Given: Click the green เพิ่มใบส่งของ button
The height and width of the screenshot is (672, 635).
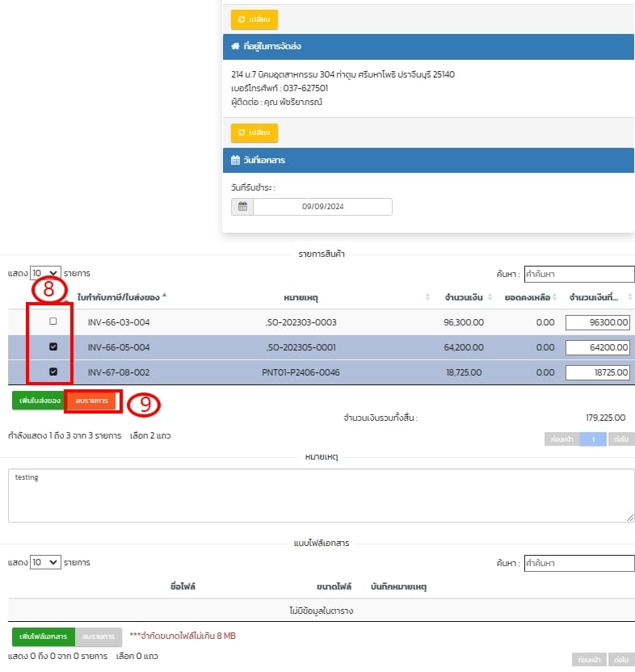Looking at the screenshot, I should (x=38, y=401).
